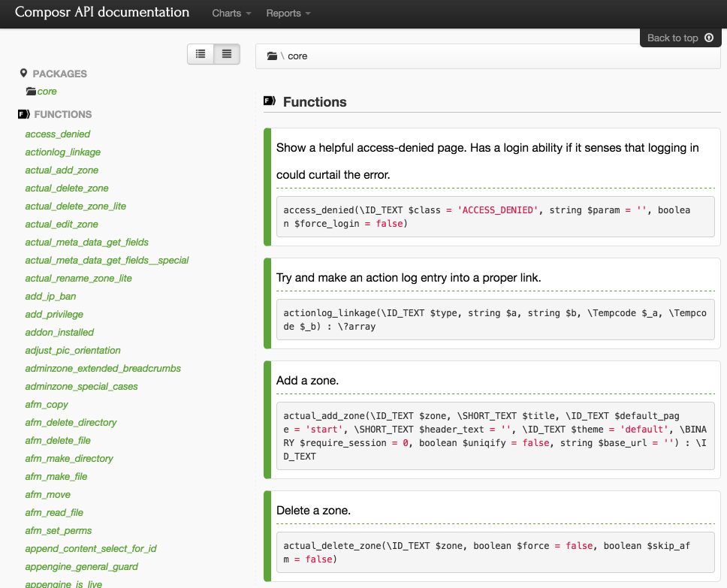Open append_content_select_for_id function link
This screenshot has width=727, height=588.
pyautogui.click(x=91, y=549)
